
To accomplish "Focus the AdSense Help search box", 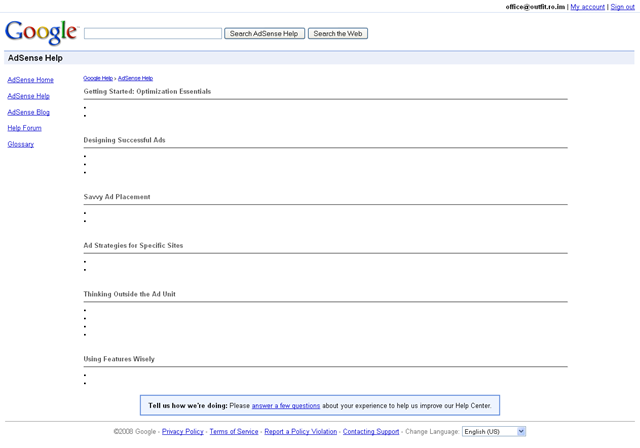I will [x=153, y=33].
